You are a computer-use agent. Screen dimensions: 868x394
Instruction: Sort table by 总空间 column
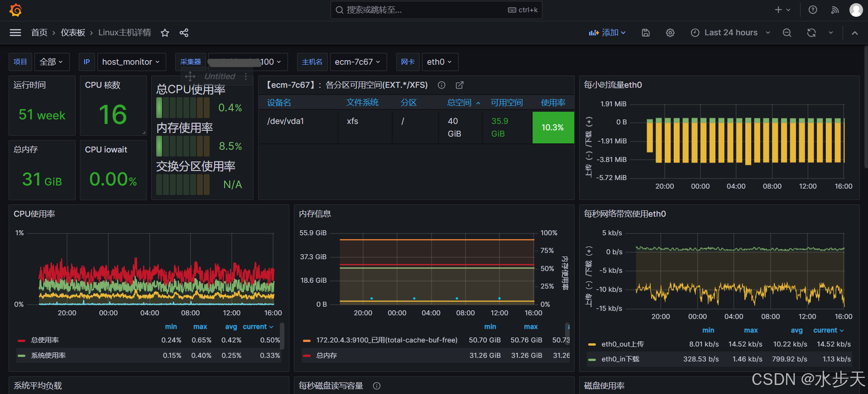[459, 103]
